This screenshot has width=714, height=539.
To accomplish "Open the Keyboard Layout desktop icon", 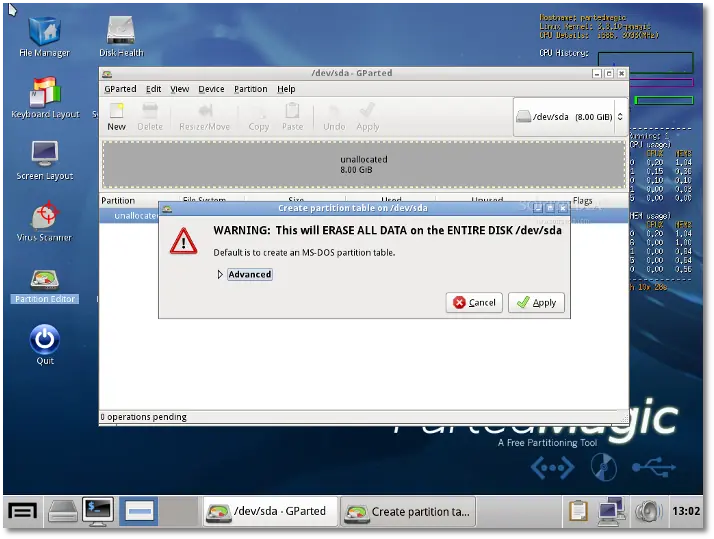I will point(45,98).
